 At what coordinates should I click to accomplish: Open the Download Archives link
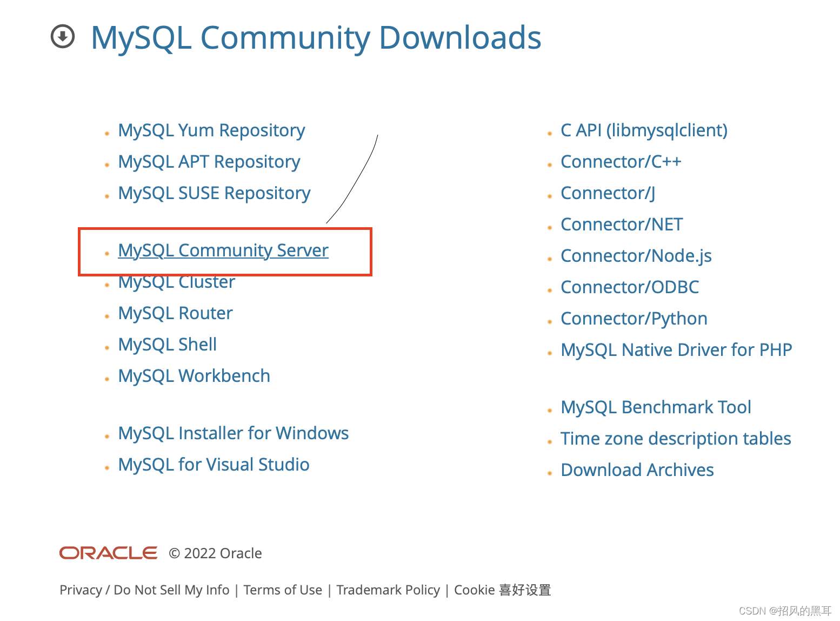(x=637, y=470)
